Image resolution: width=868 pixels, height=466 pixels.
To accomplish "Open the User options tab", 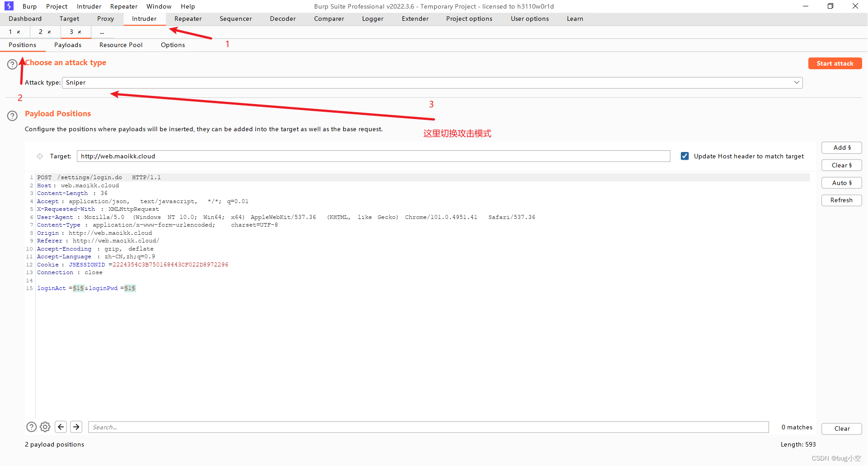I will 530,19.
